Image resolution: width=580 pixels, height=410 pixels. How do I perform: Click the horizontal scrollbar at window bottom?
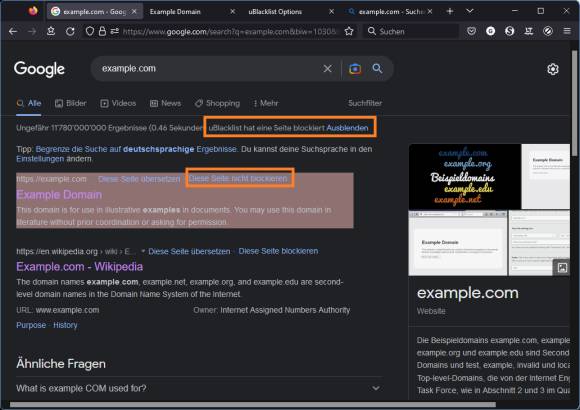(x=253, y=404)
